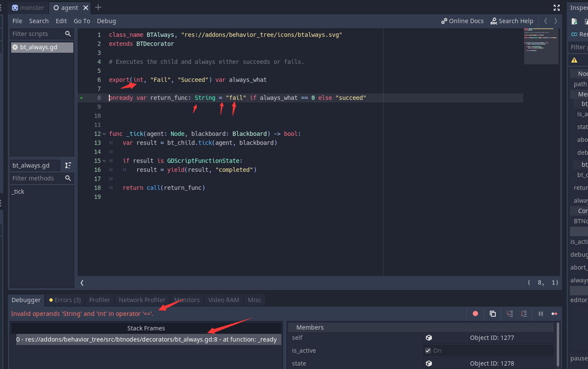The width and height of the screenshot is (588, 369).
Task: Toggle alphabetical sorting of methods
Action: tap(68, 165)
